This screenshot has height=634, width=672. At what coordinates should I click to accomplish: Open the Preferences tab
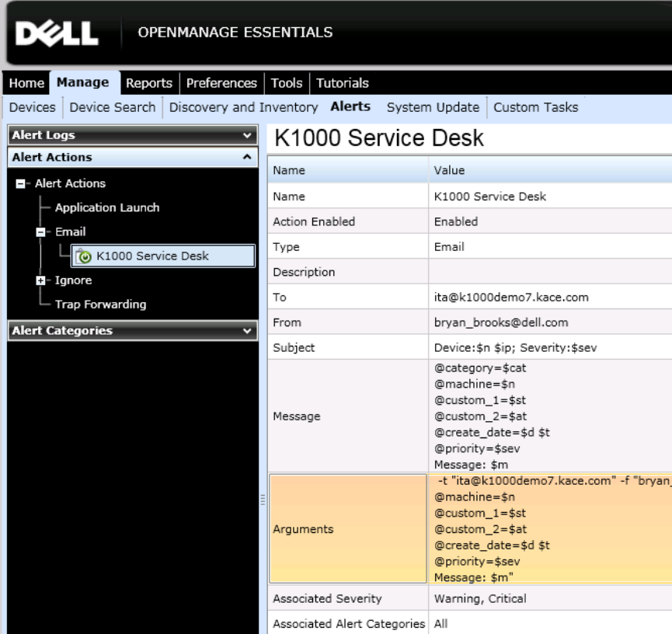(x=221, y=83)
